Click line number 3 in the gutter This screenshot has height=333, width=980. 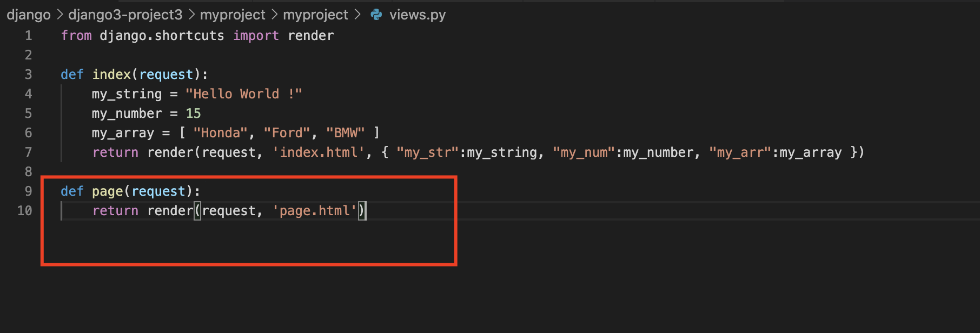[29, 75]
